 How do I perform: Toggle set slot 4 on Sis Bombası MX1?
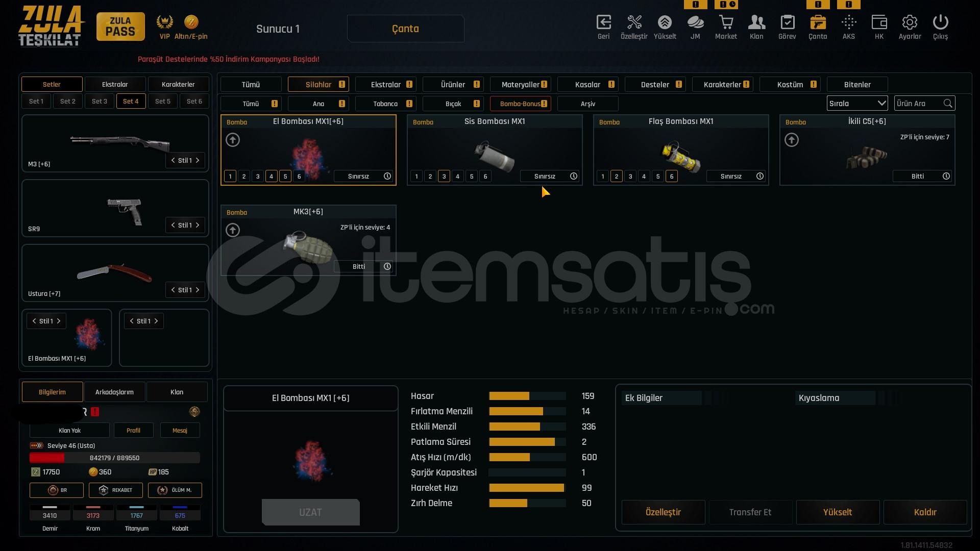coord(458,177)
